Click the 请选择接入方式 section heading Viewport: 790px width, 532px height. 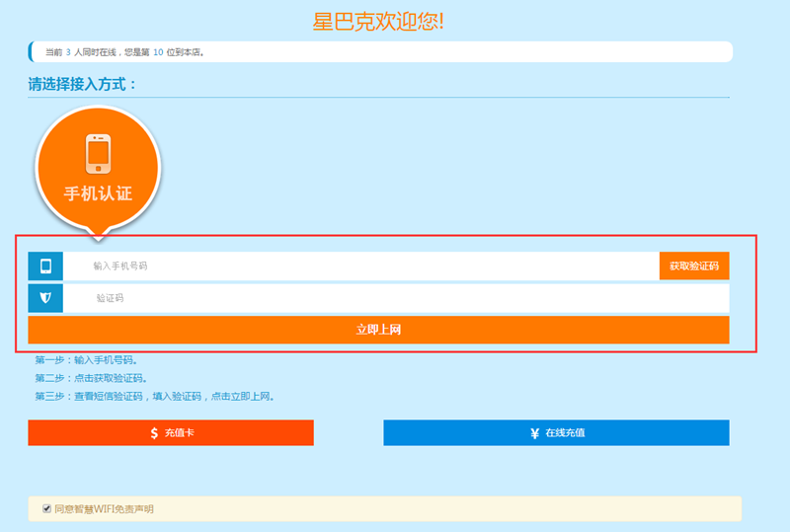pos(82,84)
